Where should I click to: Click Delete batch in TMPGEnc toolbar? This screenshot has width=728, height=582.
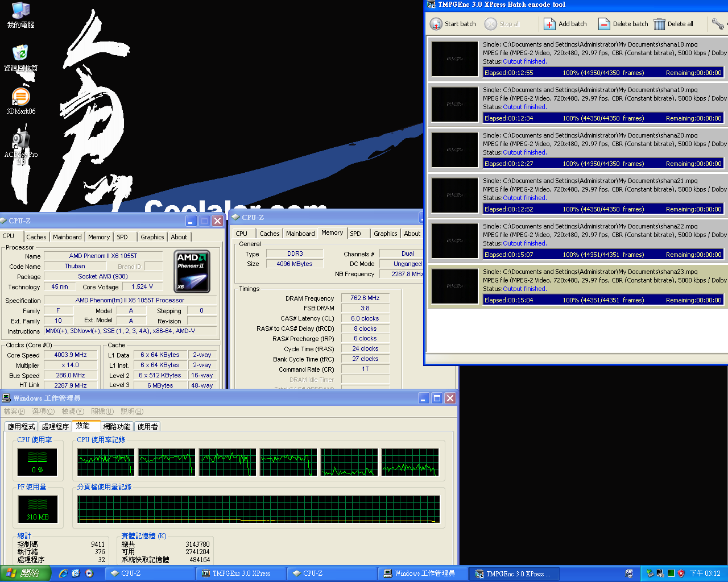pos(623,24)
